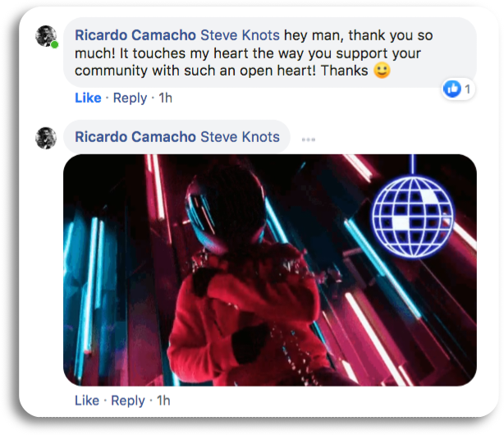Screen dimensions: 504x435
Task: Open Steve Knots' profile from first comment
Action: click(241, 35)
